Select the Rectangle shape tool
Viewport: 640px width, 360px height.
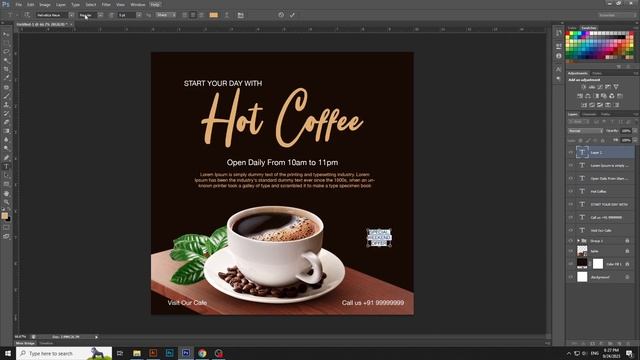[6, 184]
